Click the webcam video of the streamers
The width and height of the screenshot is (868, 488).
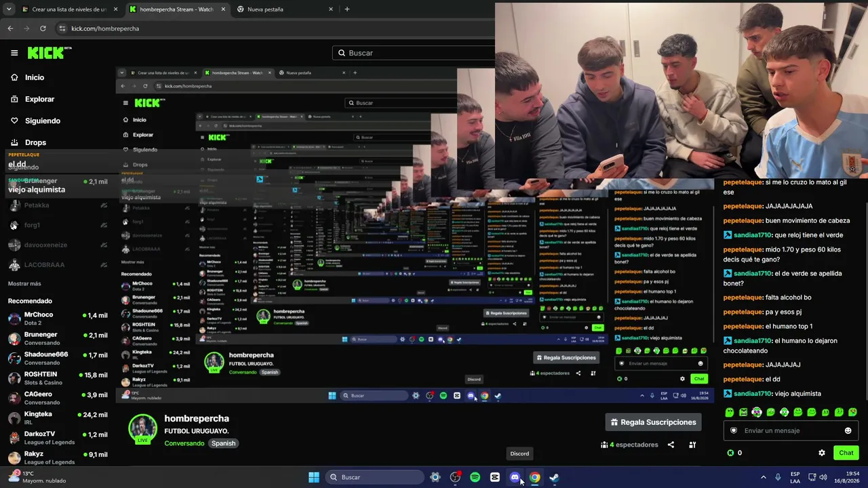pyautogui.click(x=682, y=91)
